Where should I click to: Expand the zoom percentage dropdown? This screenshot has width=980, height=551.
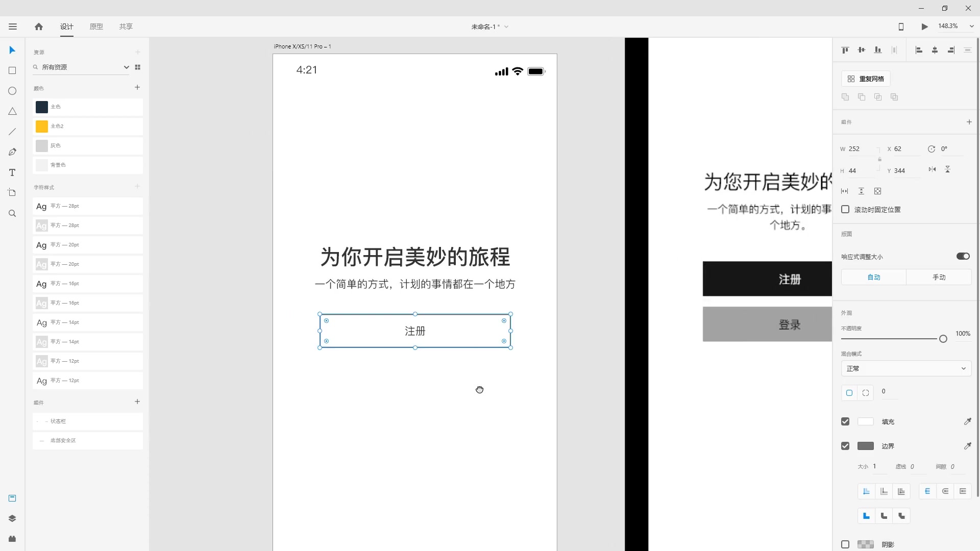[971, 26]
